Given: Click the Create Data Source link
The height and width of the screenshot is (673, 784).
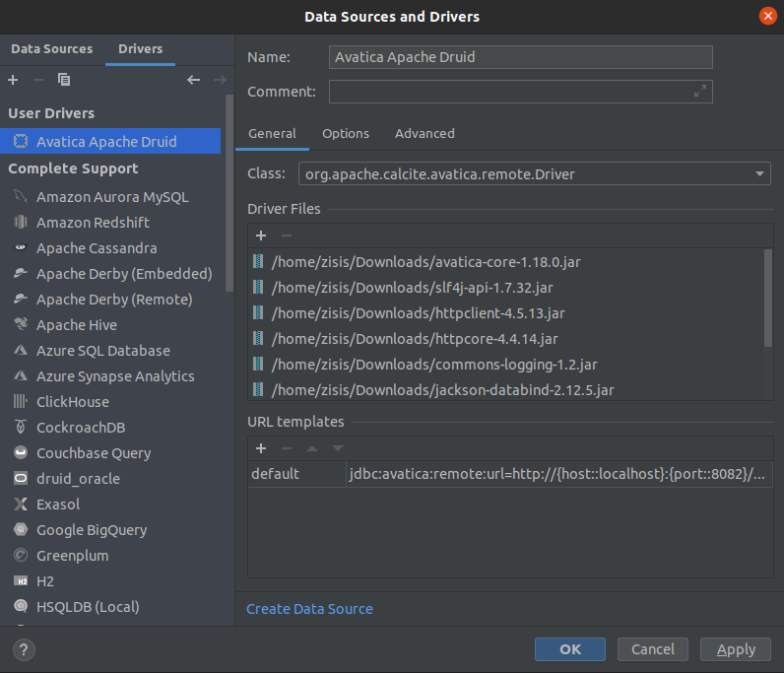Looking at the screenshot, I should [309, 609].
